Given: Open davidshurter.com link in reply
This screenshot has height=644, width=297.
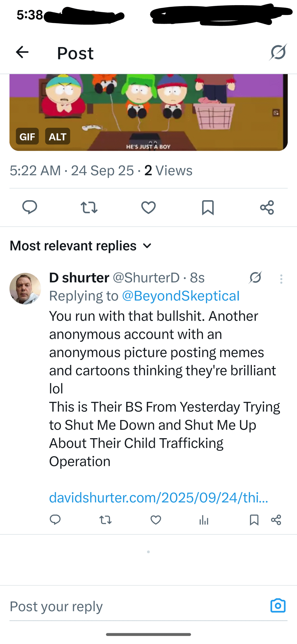Looking at the screenshot, I should [x=158, y=497].
